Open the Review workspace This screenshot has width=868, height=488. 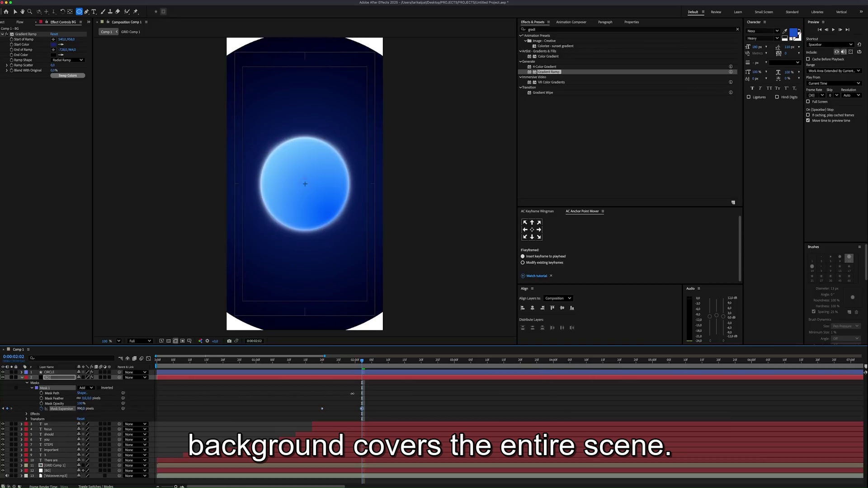coord(716,12)
